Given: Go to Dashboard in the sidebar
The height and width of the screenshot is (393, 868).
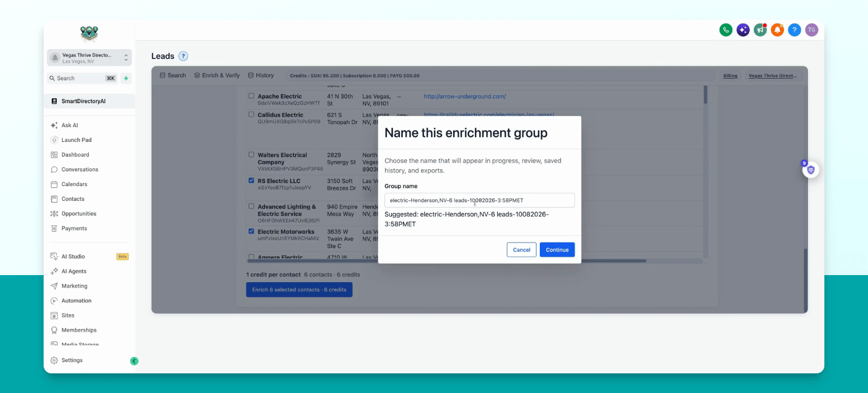Looking at the screenshot, I should coord(75,154).
